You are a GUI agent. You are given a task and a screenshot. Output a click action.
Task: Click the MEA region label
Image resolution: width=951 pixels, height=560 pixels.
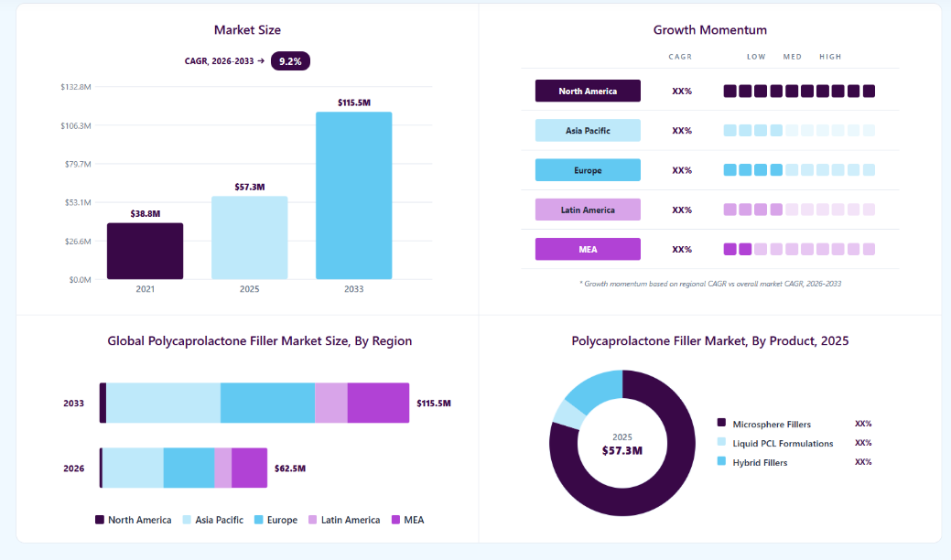[x=588, y=249]
